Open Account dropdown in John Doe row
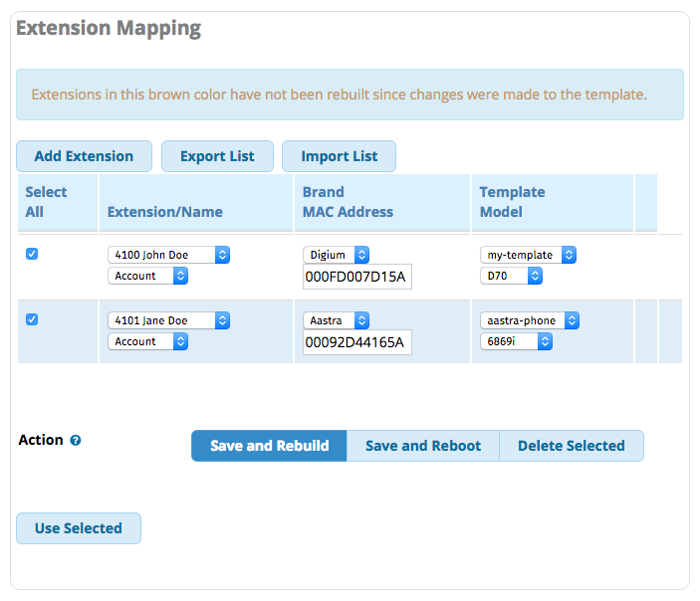 [147, 276]
